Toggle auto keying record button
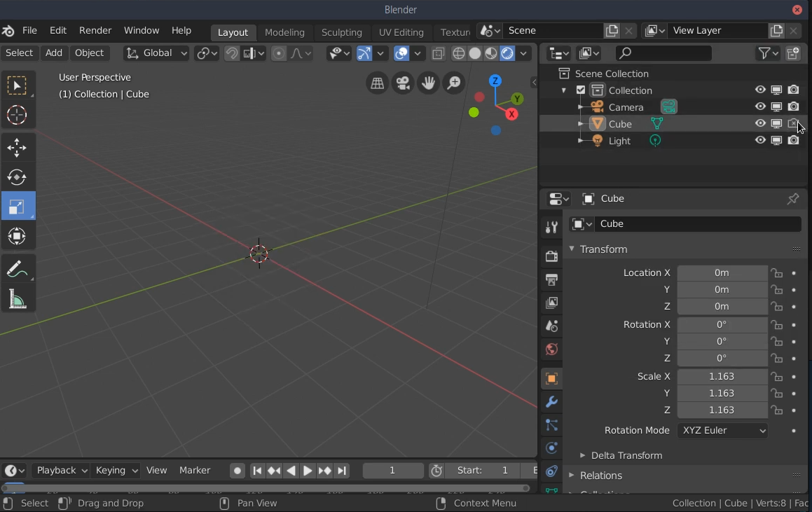The width and height of the screenshot is (812, 512). tap(238, 471)
